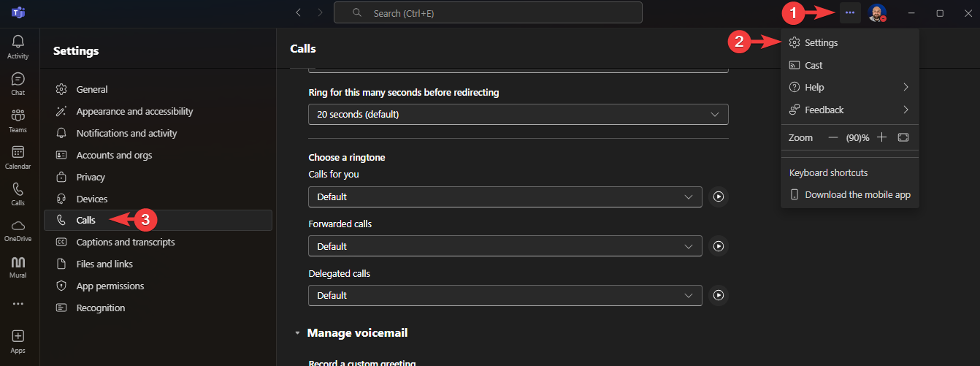Open the Activity feed in sidebar
The image size is (980, 366).
click(18, 47)
